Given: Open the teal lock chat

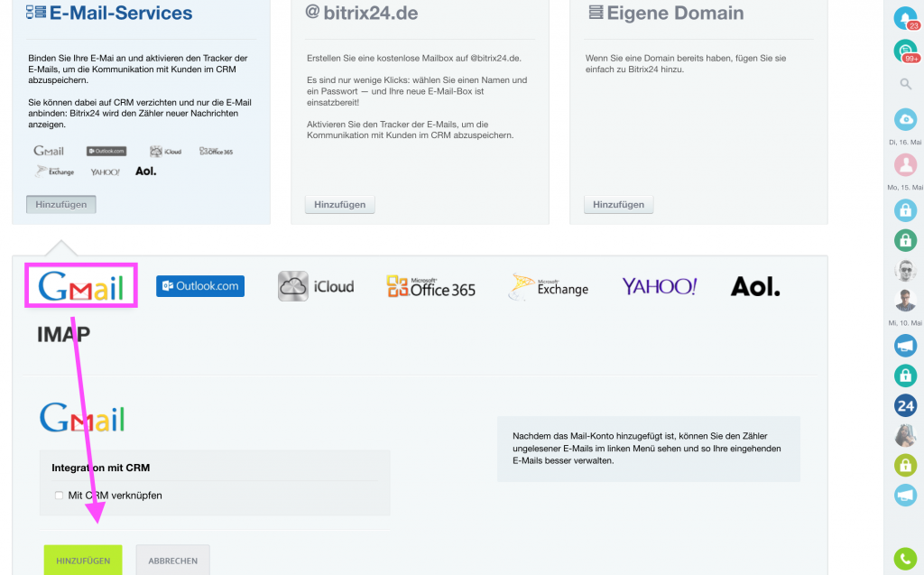Looking at the screenshot, I should tap(906, 376).
